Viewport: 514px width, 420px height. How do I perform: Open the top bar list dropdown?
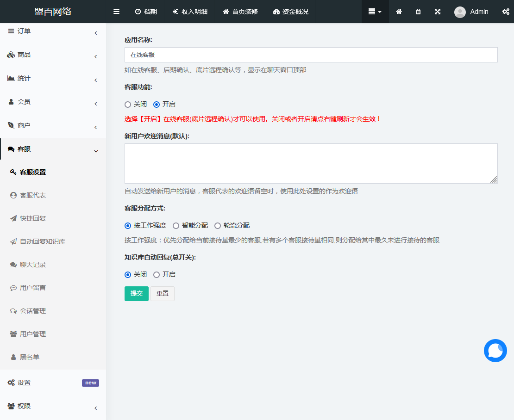375,12
